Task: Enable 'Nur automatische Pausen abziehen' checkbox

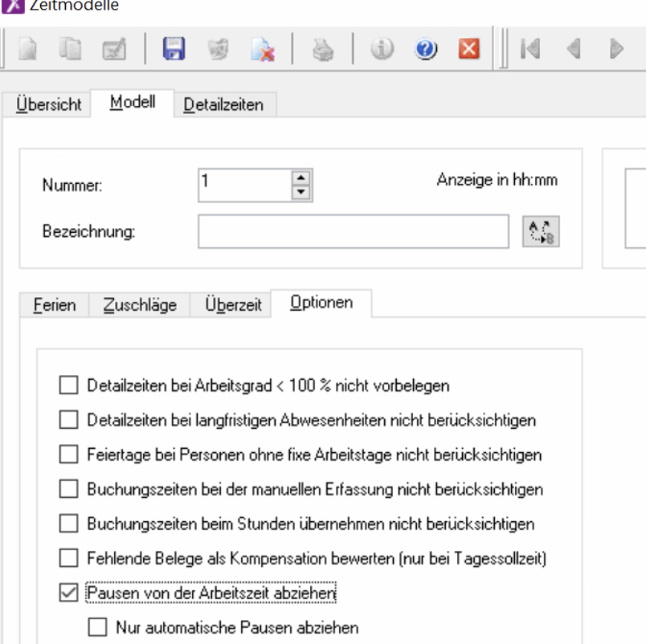Action: (97, 627)
